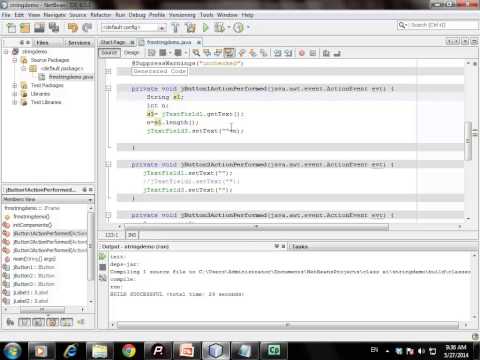
Task: Open Google Chrome from taskbar
Action: (x=129, y=351)
